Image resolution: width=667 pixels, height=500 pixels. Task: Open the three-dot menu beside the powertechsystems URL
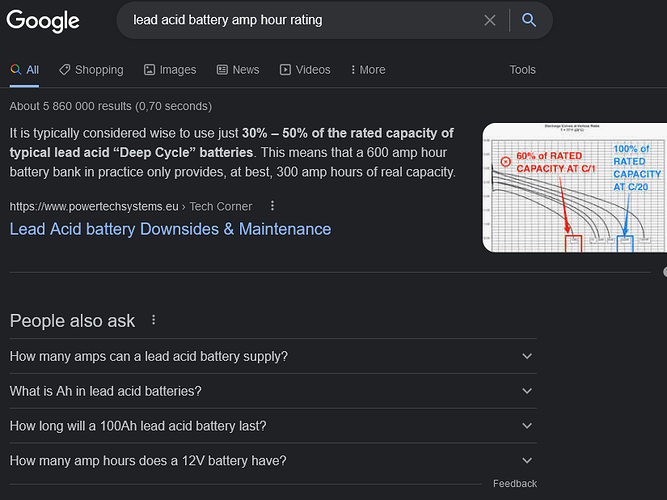(272, 206)
